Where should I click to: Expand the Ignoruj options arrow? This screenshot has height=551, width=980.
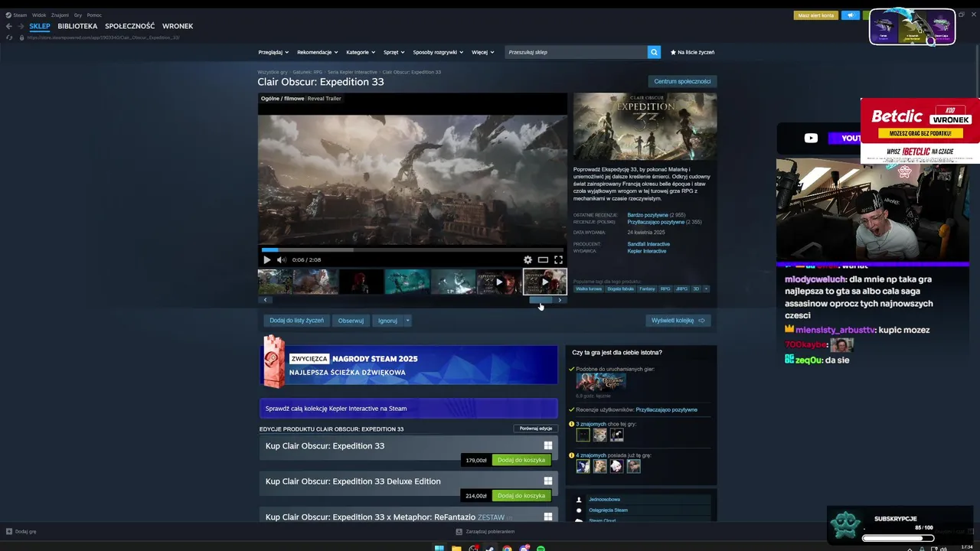[407, 321]
